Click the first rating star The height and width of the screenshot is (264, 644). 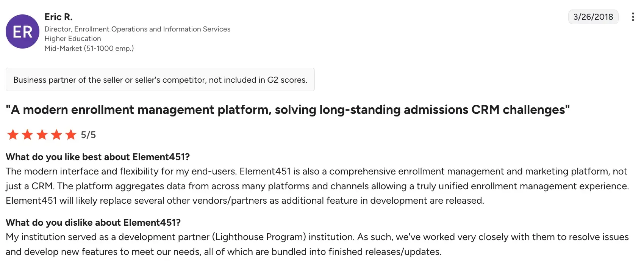(x=13, y=135)
